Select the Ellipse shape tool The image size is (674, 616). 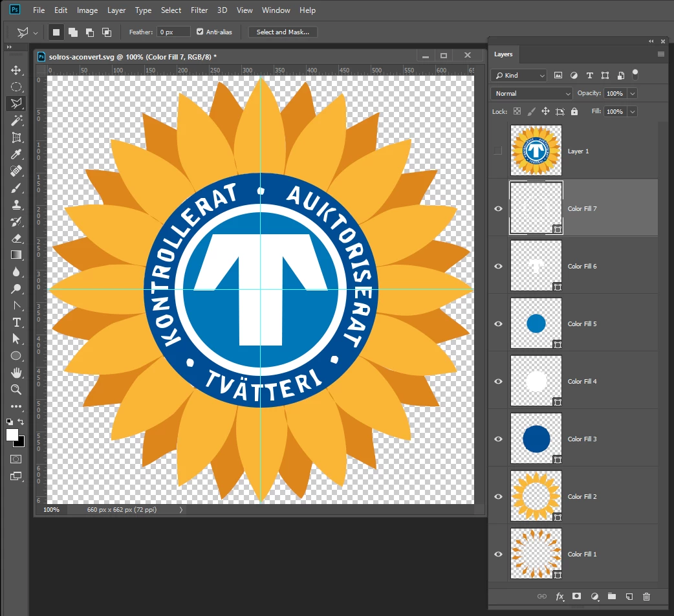pos(16,356)
